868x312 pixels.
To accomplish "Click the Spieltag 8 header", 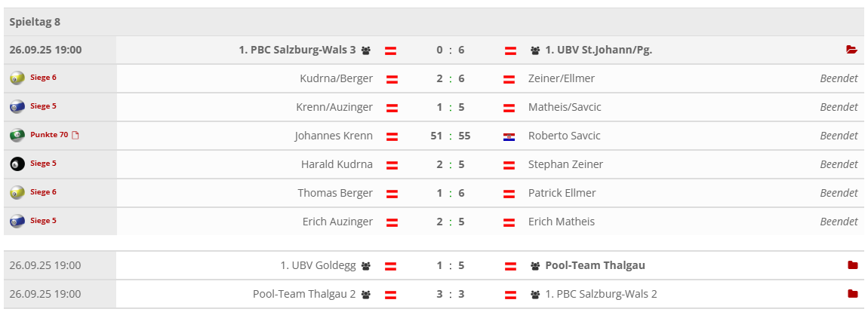I will click(35, 22).
